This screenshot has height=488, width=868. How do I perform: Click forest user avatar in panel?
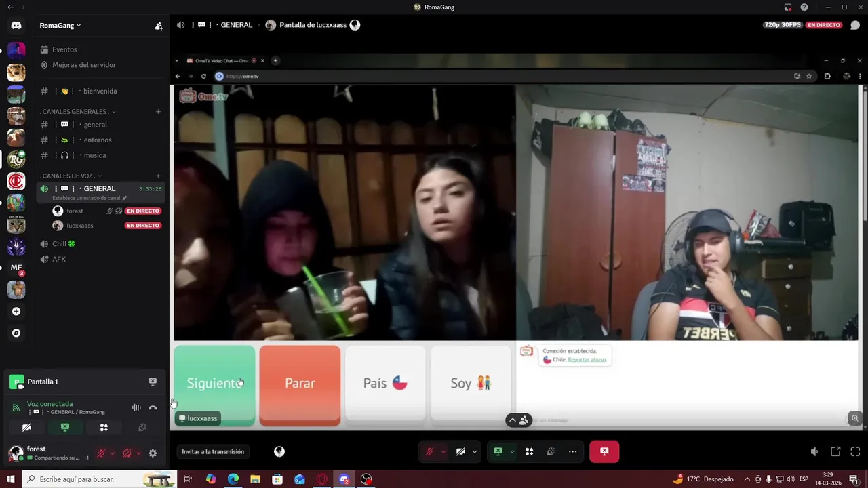[16, 453]
